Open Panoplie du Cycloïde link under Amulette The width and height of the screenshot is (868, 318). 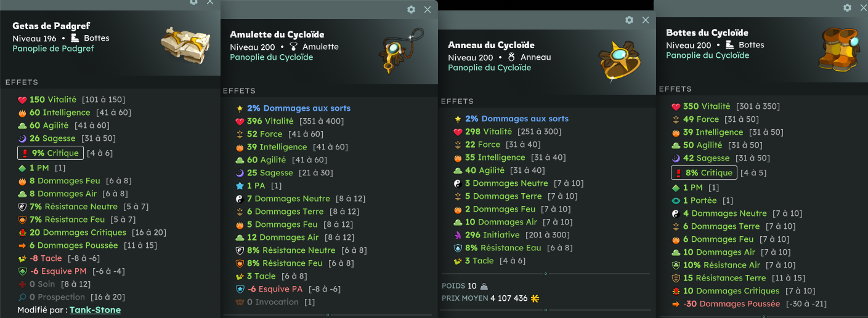271,57
